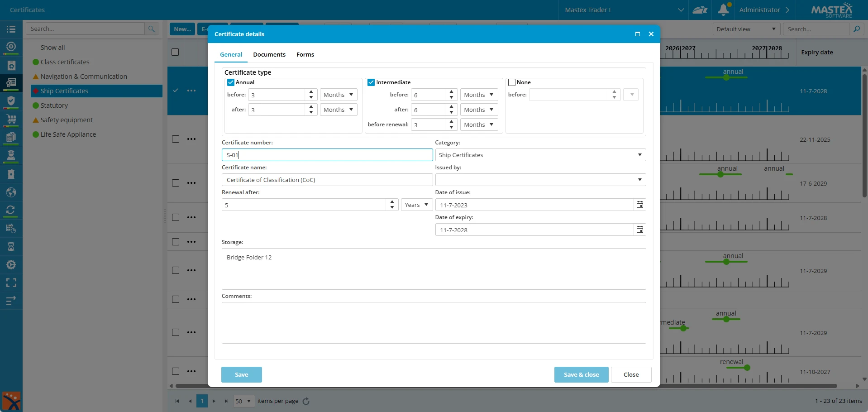Switch to the General tab
Viewport: 868px width, 412px height.
tap(231, 54)
